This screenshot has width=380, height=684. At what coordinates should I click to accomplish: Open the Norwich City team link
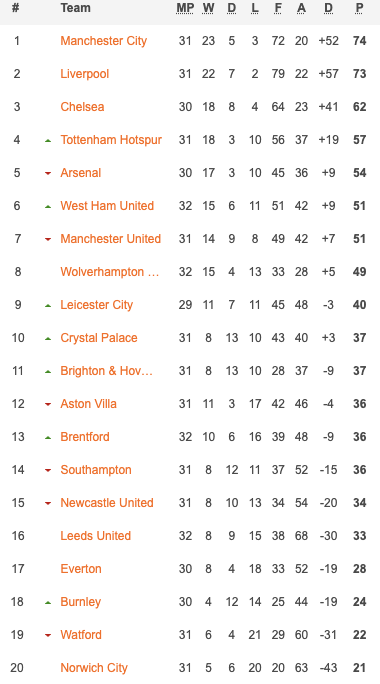pos(94,668)
